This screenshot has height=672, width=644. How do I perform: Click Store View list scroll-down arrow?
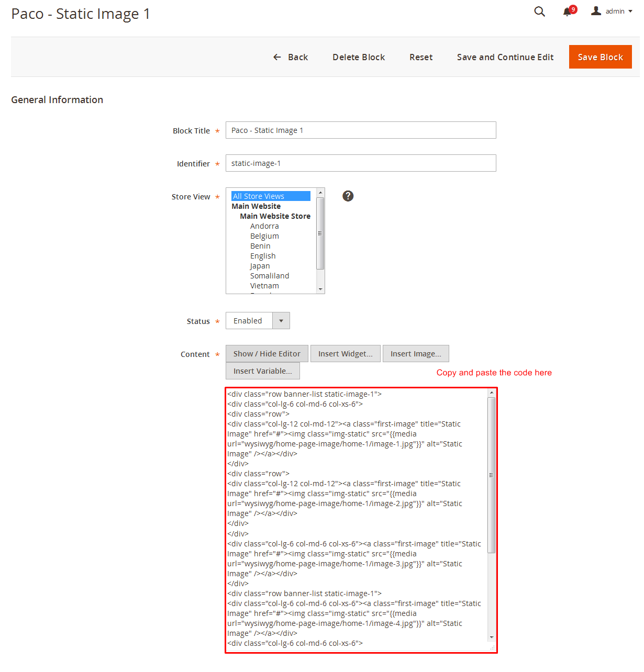pyautogui.click(x=320, y=289)
